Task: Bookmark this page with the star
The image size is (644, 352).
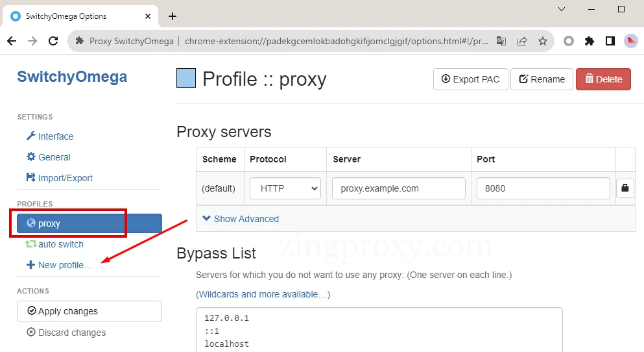Action: 543,41
